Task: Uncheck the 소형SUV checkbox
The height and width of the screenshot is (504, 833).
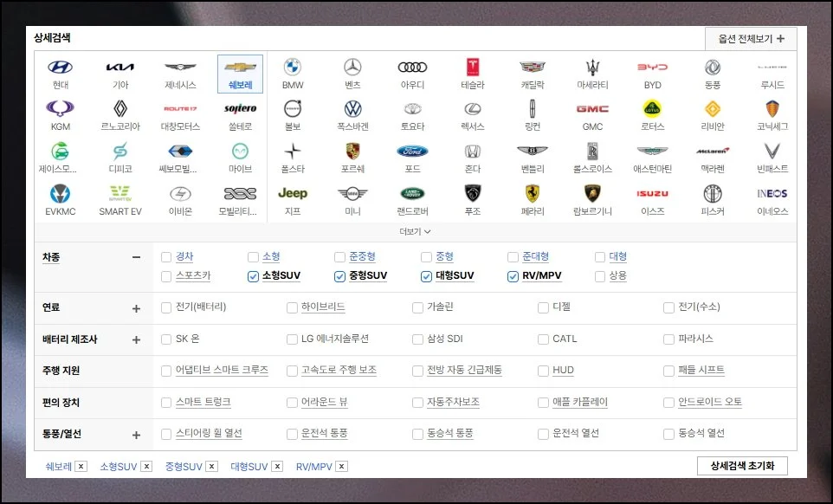Action: coord(253,276)
